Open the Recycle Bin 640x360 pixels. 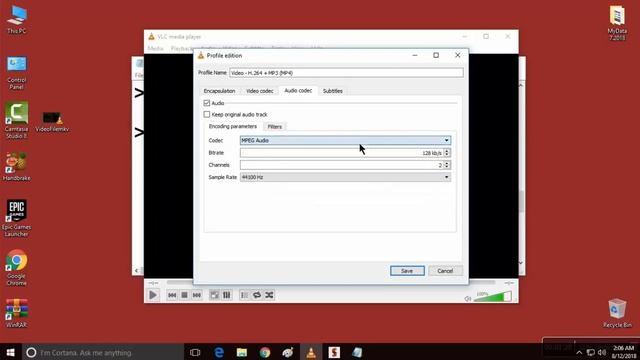point(617,313)
